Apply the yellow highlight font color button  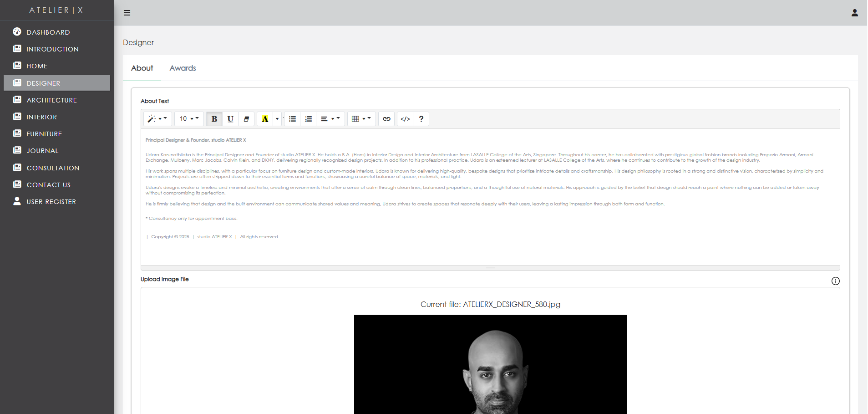(265, 119)
